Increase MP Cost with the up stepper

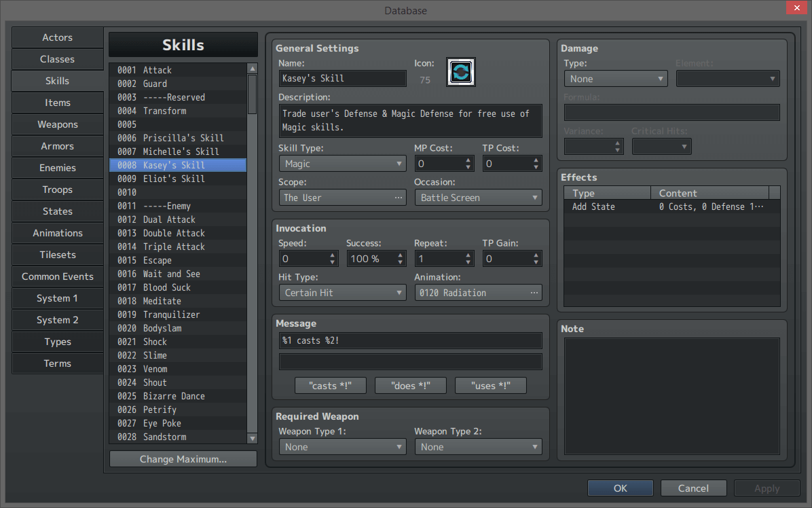coord(467,159)
